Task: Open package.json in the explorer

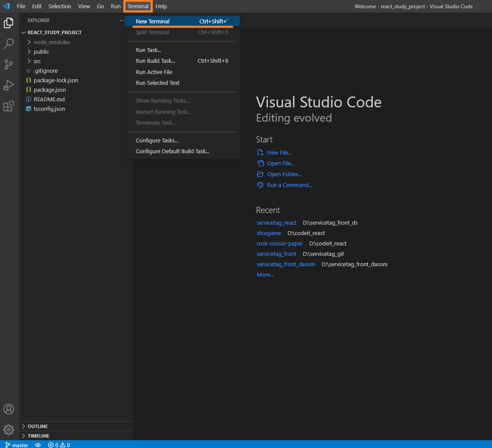Action: tap(76, 90)
